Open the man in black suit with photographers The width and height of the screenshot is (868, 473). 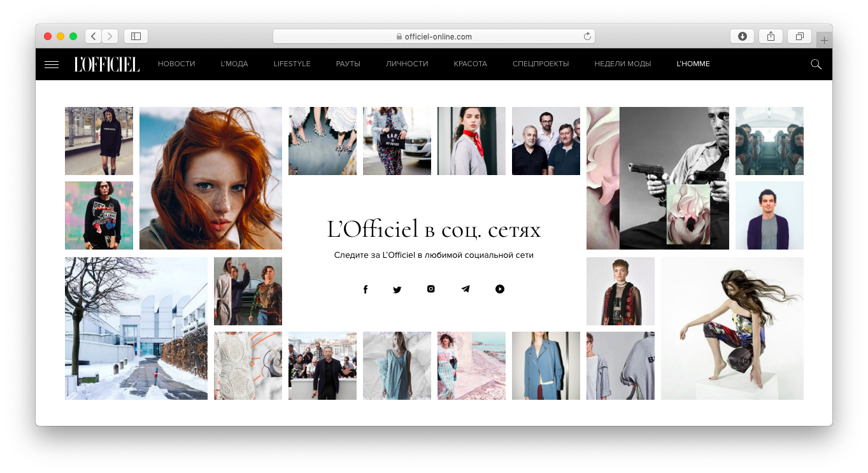coord(322,365)
